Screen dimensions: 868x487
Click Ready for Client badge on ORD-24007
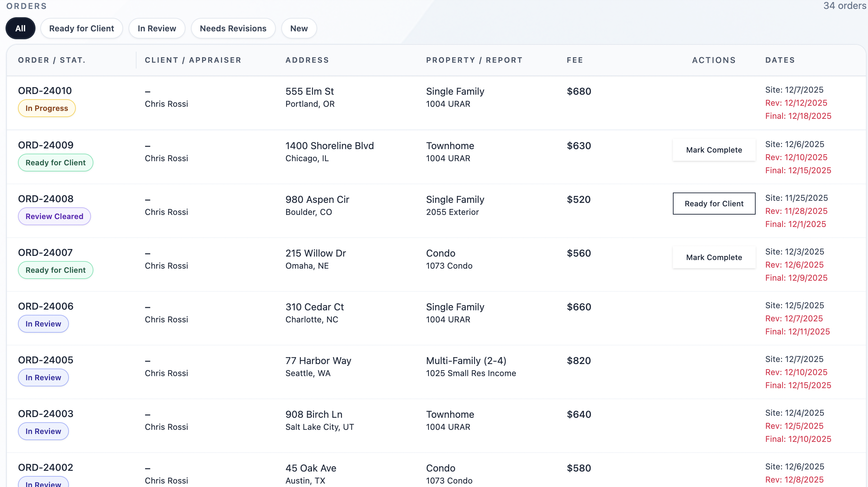tap(55, 270)
